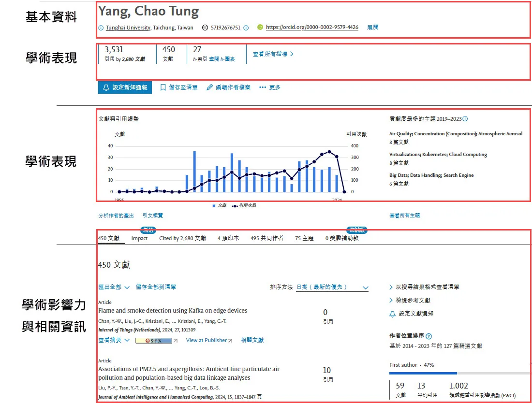The image size is (532, 403).
Task: Expand 檢視參考文獻
Action: [x=410, y=300]
